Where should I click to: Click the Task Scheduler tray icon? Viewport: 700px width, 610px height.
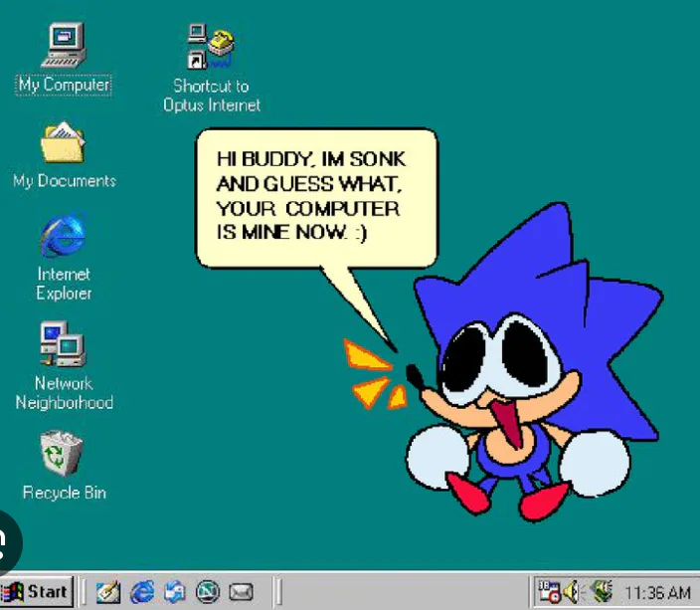click(x=549, y=592)
